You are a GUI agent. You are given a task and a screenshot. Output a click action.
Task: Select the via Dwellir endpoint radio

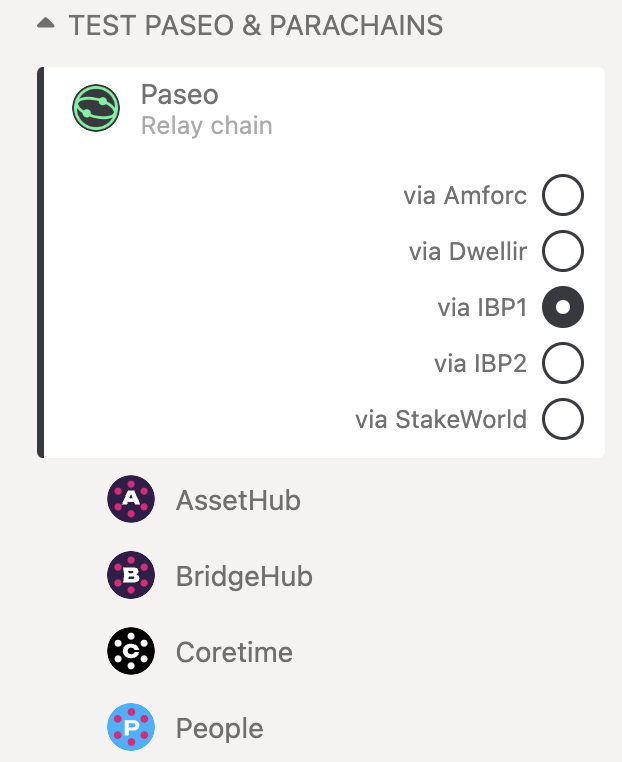click(563, 251)
